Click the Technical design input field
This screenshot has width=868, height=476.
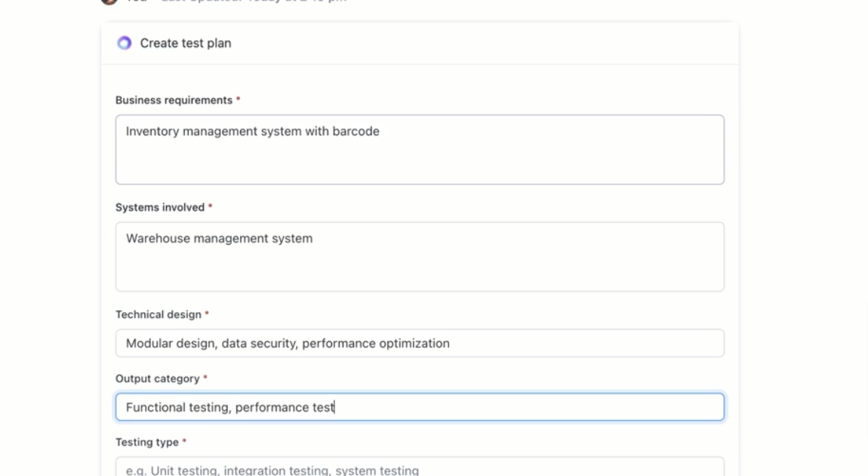pos(420,343)
